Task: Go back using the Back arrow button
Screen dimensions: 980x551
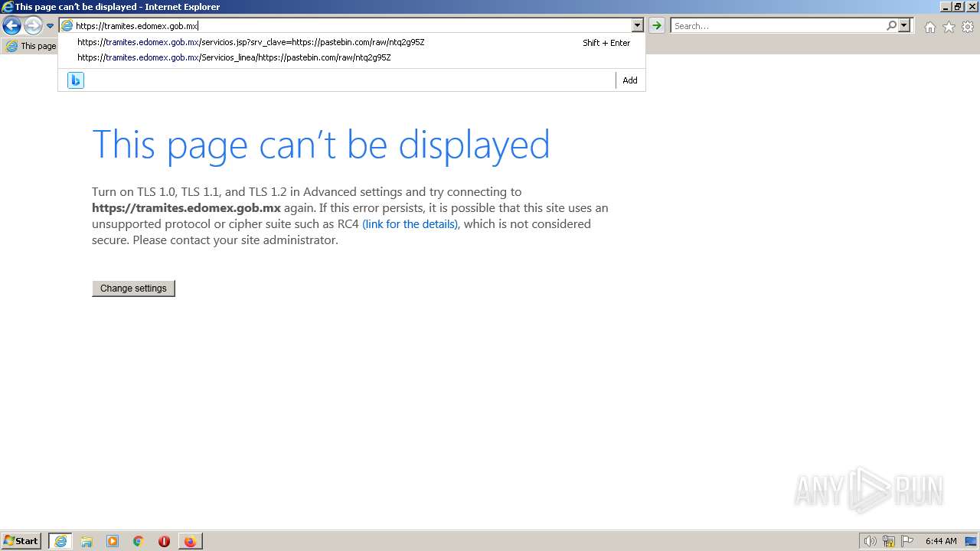Action: 11,26
